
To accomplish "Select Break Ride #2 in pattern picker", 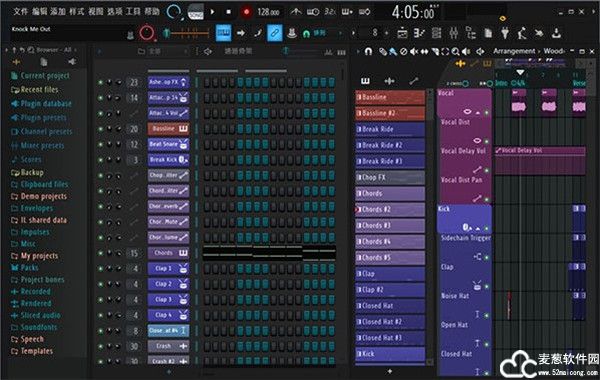I will point(390,145).
